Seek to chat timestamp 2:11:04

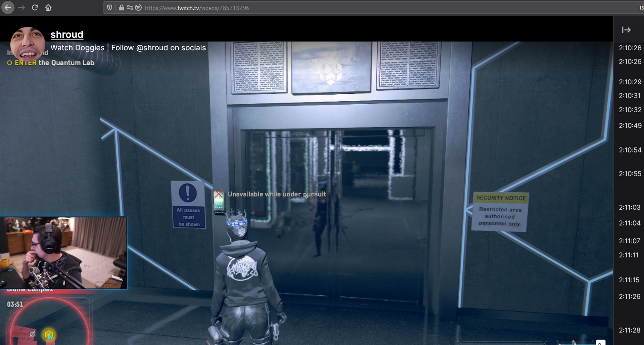tap(629, 223)
